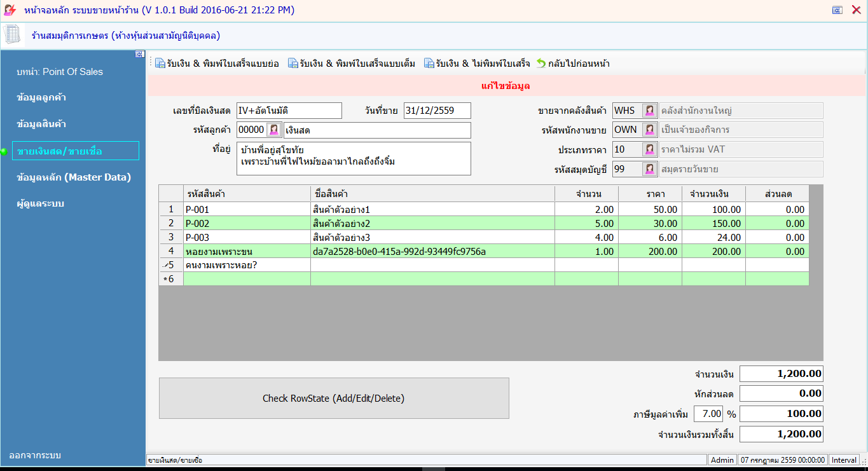Viewport: 868px width, 471px height.
Task: Click the customer code lookup icon
Action: click(x=273, y=130)
